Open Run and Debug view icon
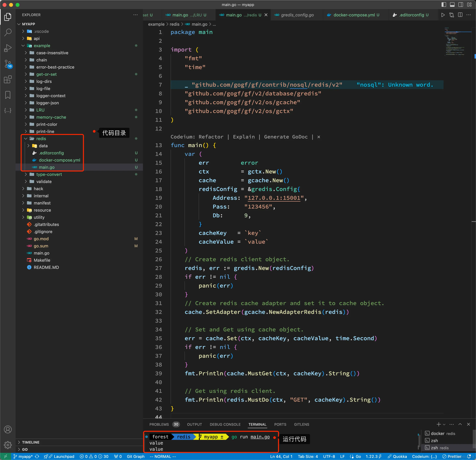476x460 pixels. 8,48
